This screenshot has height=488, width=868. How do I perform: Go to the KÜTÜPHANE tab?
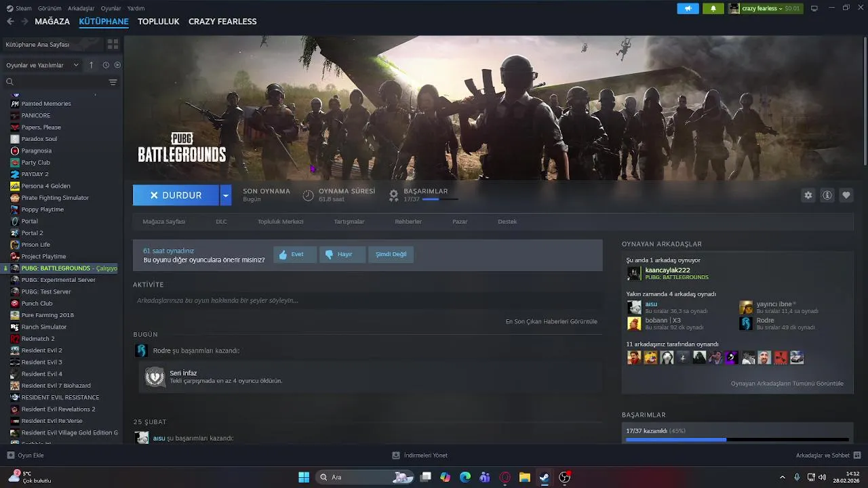tap(104, 22)
